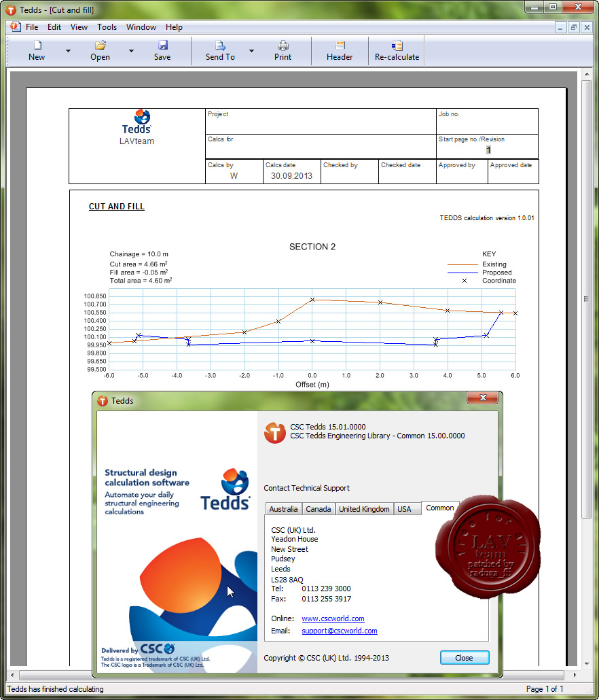The height and width of the screenshot is (700, 599).
Task: Open the Help menu
Action: click(174, 27)
